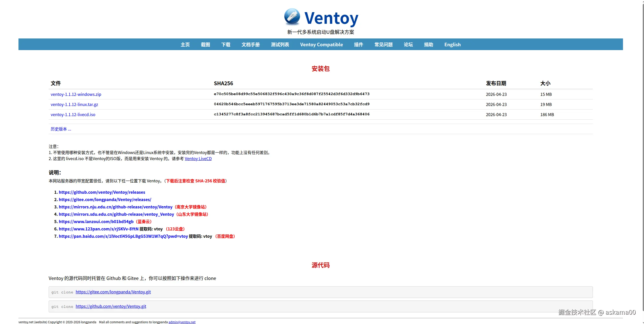The height and width of the screenshot is (324, 644).
Task: Open the 123pan.com download link
Action: point(99,229)
